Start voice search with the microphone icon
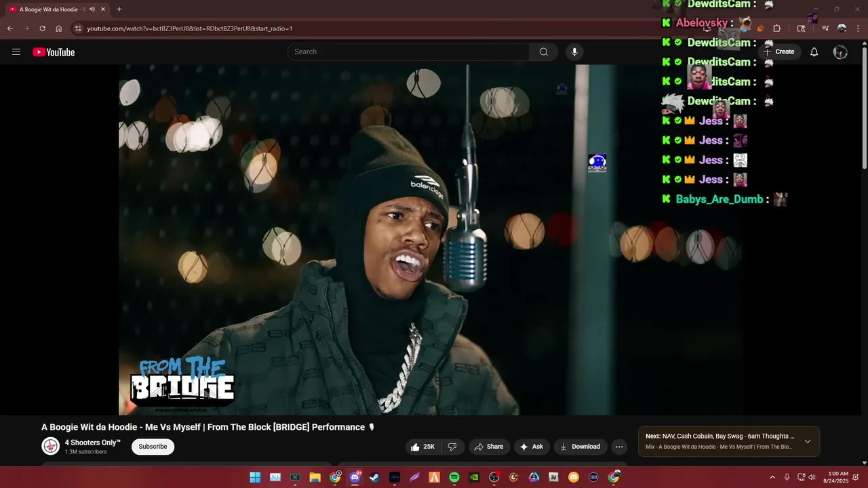The height and width of the screenshot is (488, 868). point(574,52)
